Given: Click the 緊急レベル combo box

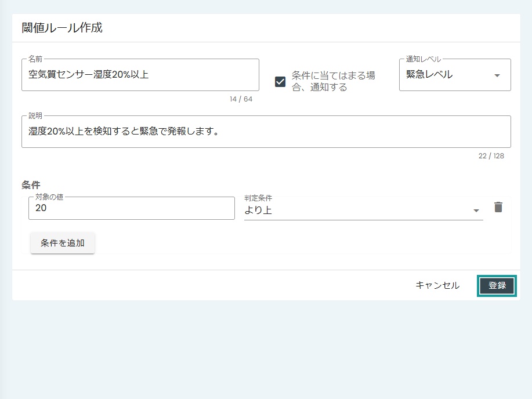Looking at the screenshot, I should click(454, 75).
